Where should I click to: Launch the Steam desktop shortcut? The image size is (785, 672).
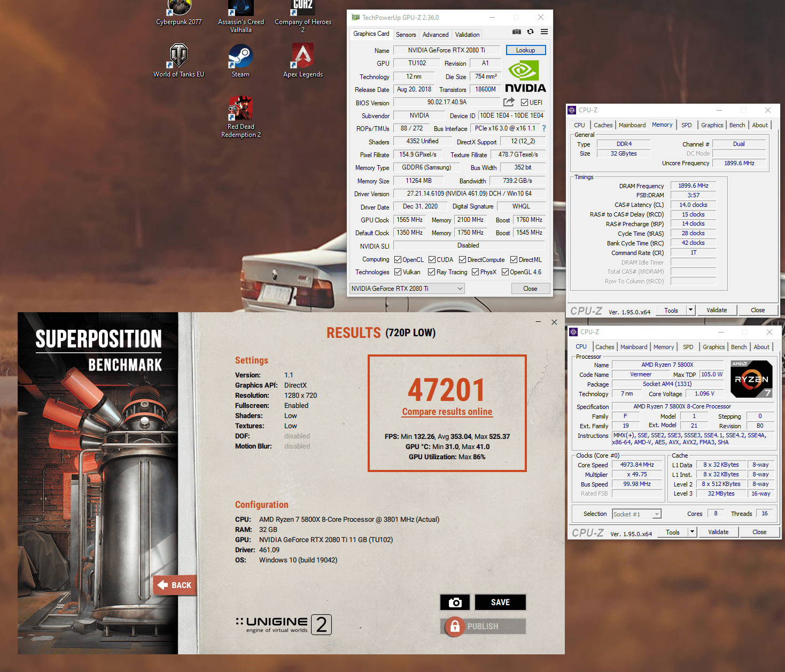click(x=240, y=60)
